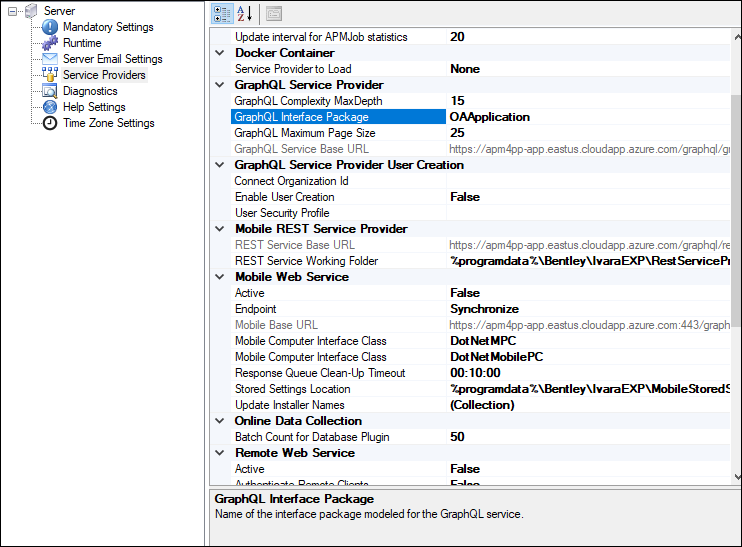
Task: Click the Remote Web Service Active value
Action: 465,469
